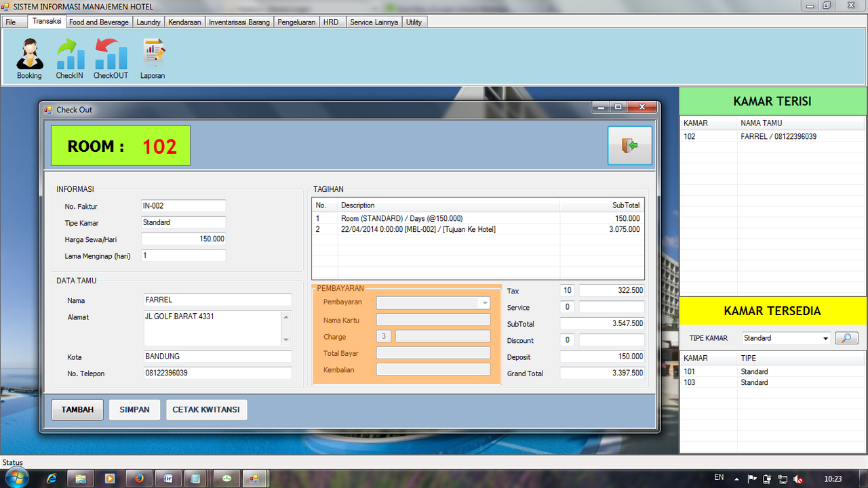Click the Tipe Kamar field in Informasi

(183, 222)
